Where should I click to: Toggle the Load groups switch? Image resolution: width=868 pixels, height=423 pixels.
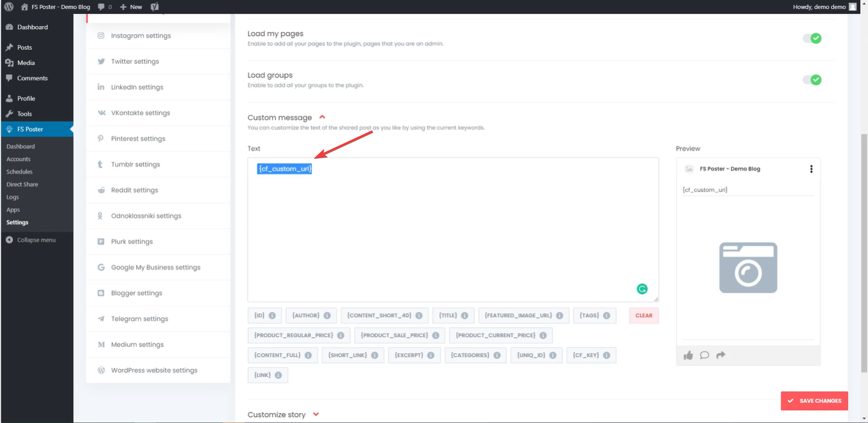pos(812,80)
